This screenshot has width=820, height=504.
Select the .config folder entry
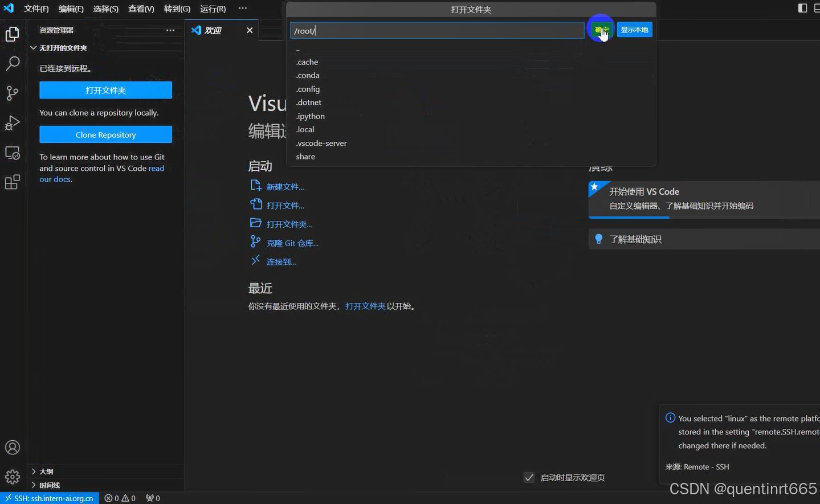(471, 89)
